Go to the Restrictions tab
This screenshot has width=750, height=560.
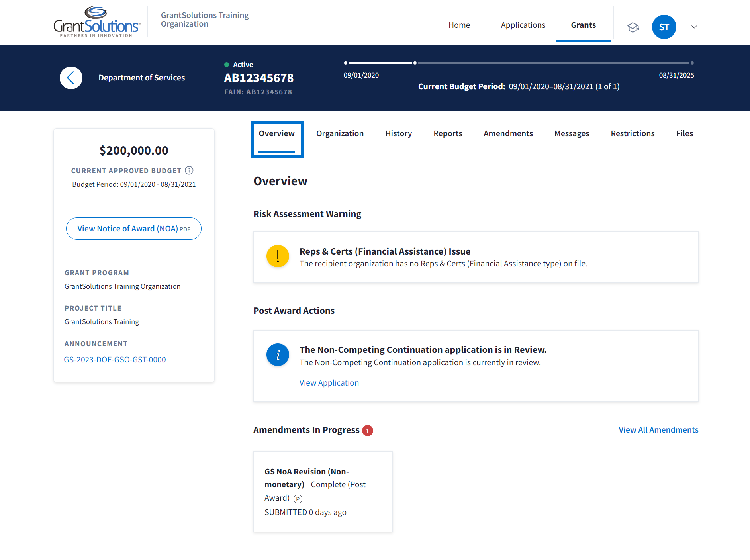point(633,133)
